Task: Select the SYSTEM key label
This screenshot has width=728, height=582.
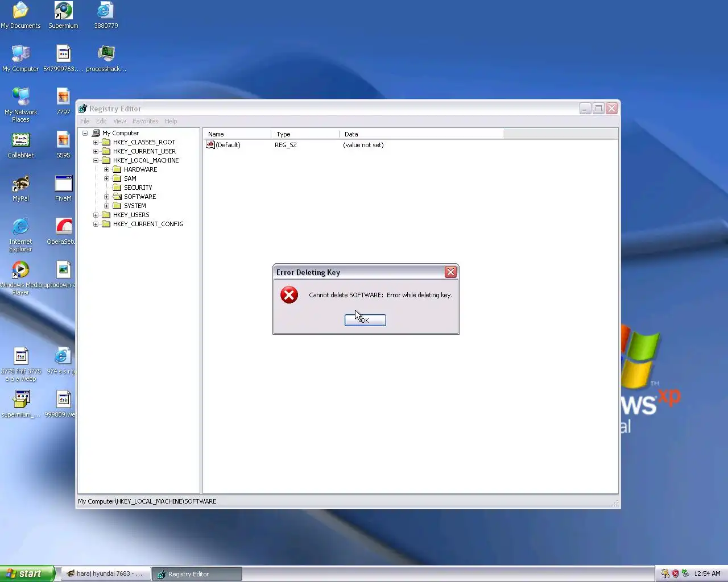Action: click(x=135, y=206)
